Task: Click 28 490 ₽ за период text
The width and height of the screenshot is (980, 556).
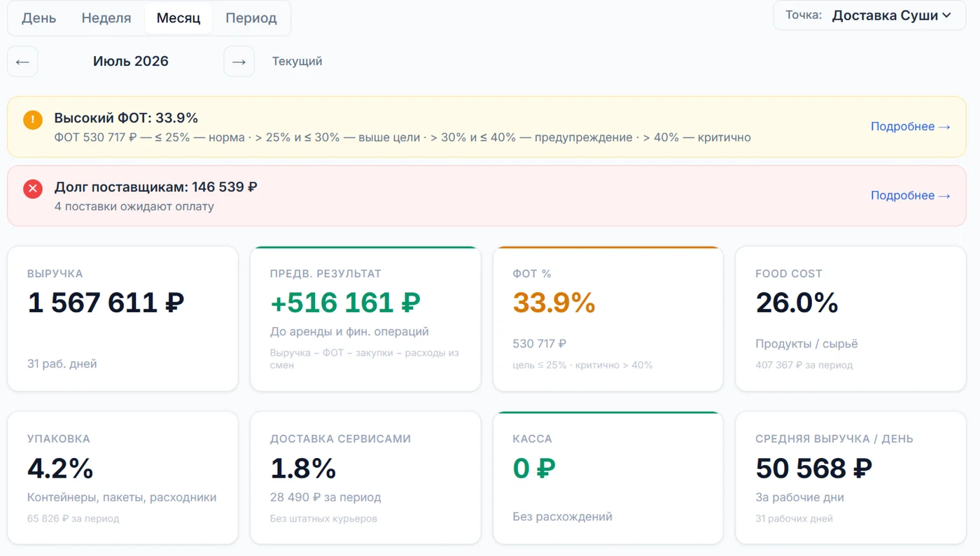Action: click(x=325, y=498)
